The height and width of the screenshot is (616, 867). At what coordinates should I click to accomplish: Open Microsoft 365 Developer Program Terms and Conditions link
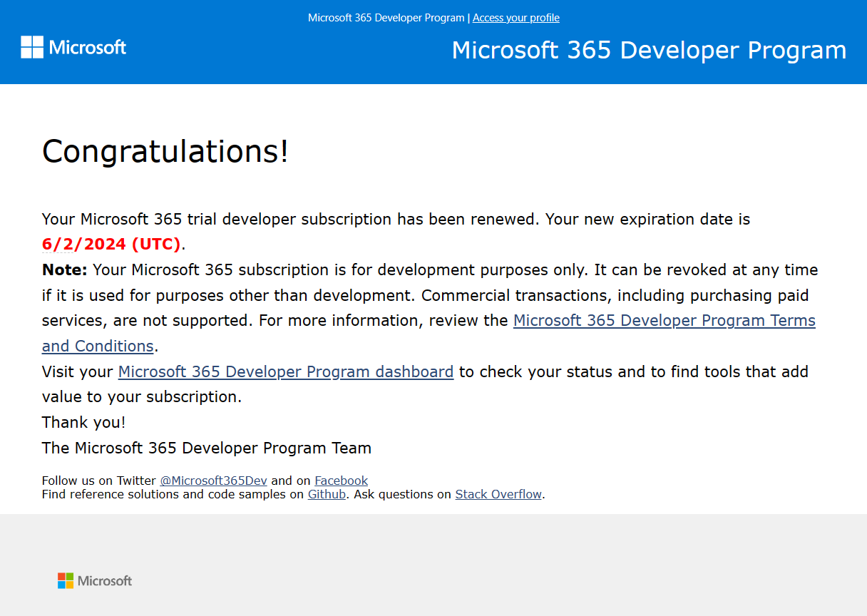[x=664, y=321]
